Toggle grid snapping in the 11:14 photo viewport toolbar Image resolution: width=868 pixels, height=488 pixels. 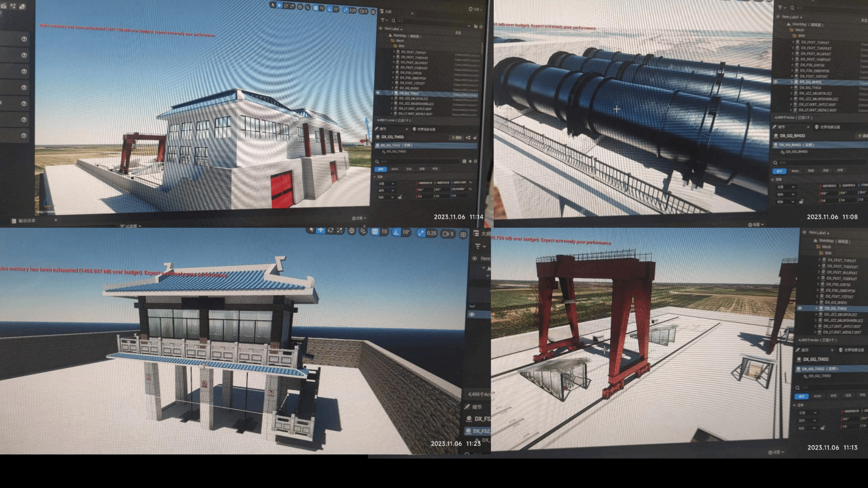(315, 8)
